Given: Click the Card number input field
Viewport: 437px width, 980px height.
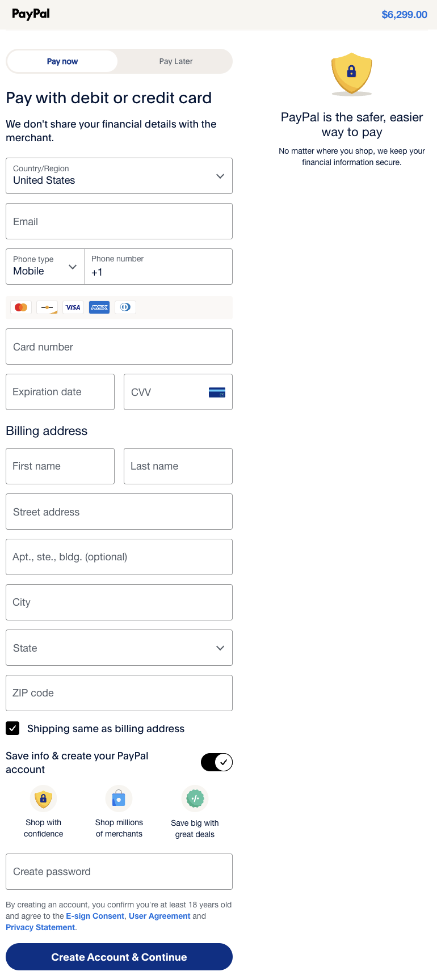Looking at the screenshot, I should tap(119, 347).
